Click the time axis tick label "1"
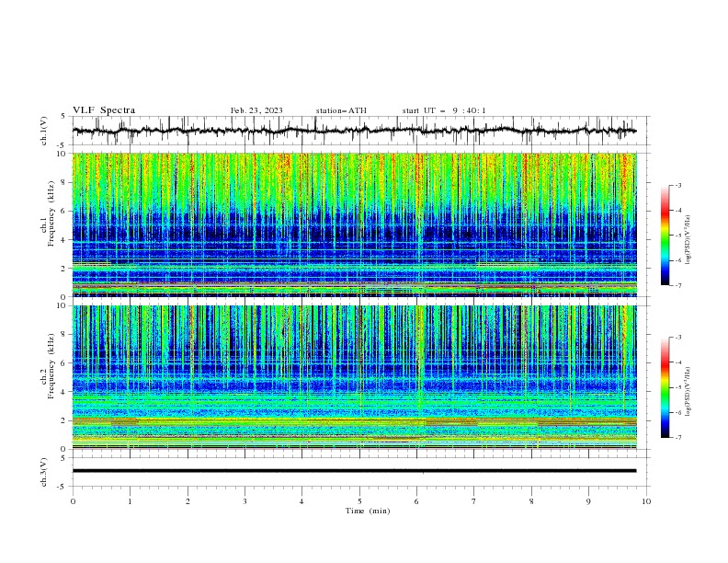 coord(130,501)
